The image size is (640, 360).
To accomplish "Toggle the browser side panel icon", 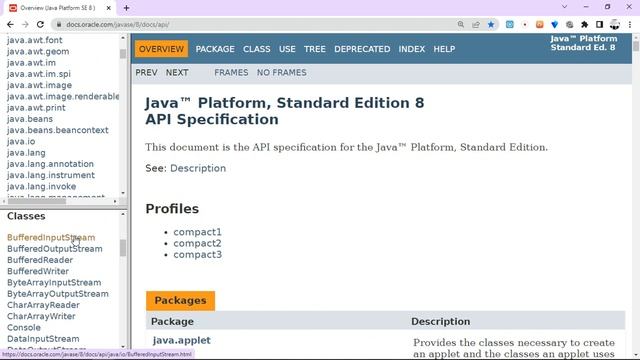I will (600, 24).
